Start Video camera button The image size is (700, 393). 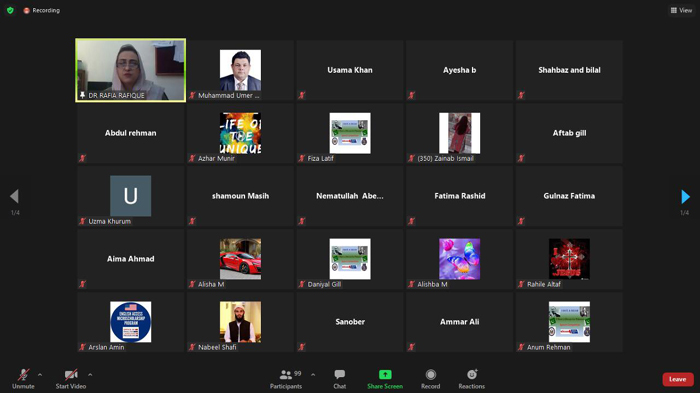click(x=71, y=379)
